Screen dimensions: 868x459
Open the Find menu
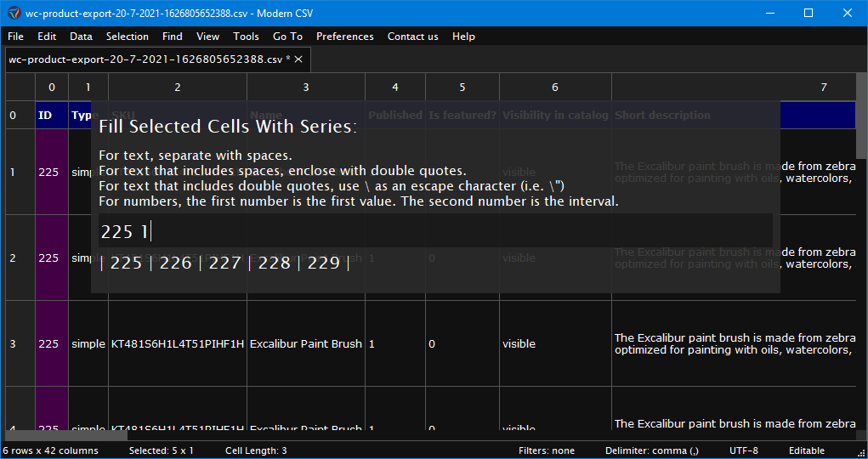[x=173, y=37]
